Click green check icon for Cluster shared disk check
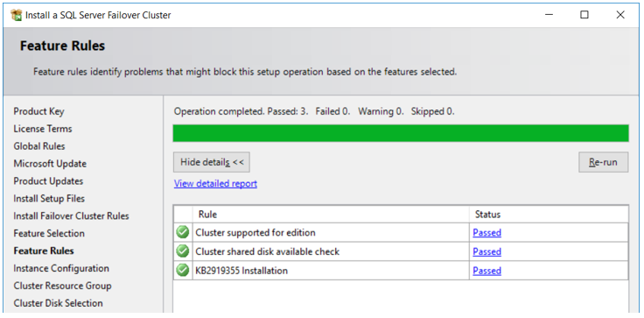644x318 pixels. (182, 251)
